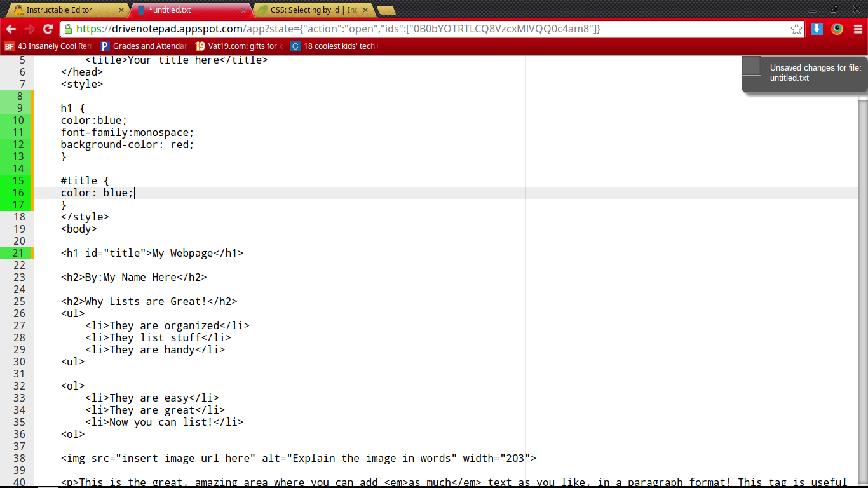Viewport: 868px width, 488px height.
Task: Click the "color: blue;" line with cursor
Action: tap(97, 193)
